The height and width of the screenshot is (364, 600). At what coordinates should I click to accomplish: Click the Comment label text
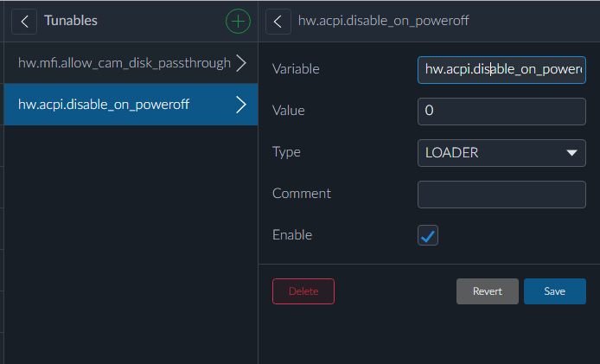point(302,193)
